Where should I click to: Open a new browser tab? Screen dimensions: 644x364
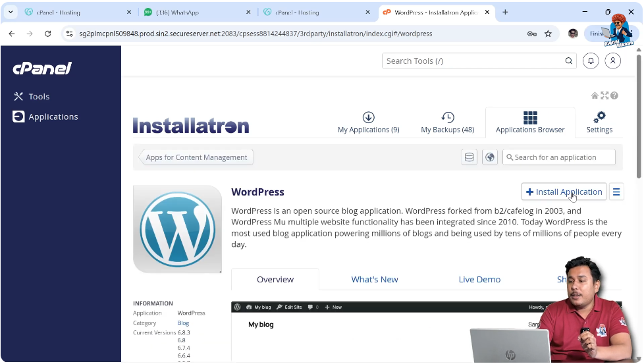click(505, 13)
